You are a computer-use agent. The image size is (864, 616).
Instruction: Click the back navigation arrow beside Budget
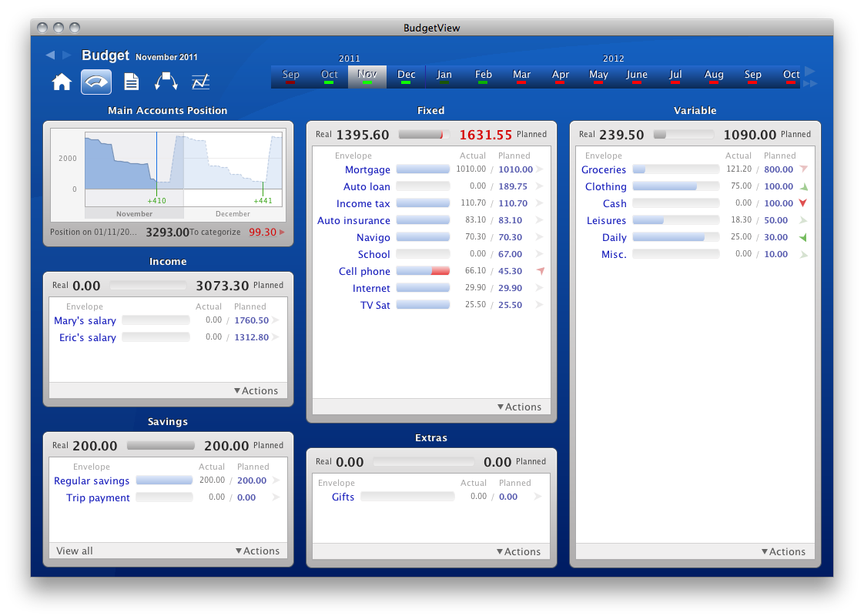tap(50, 55)
